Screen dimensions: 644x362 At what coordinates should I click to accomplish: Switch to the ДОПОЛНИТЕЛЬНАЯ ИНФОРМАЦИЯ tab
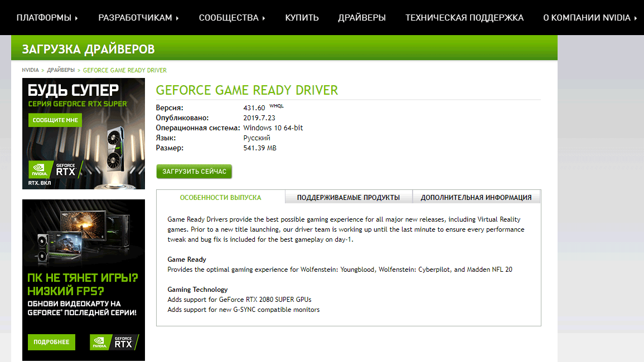tap(476, 197)
